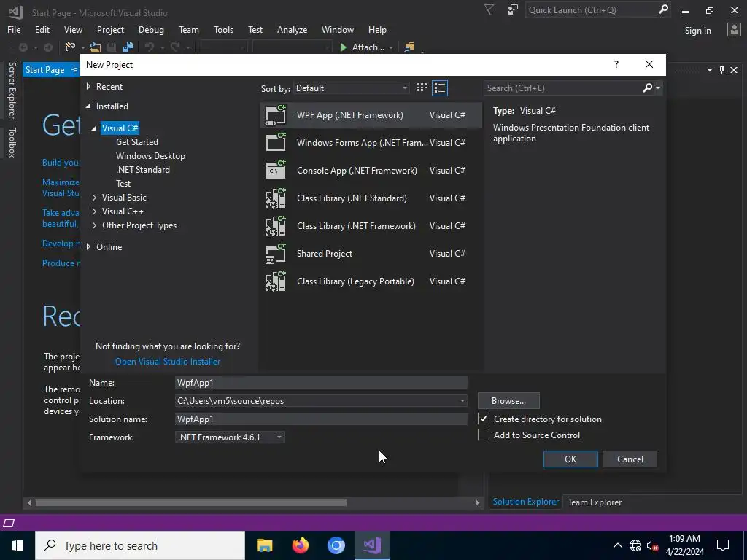Viewport: 747px width, 560px height.
Task: Expand the Online tree node
Action: (x=88, y=246)
